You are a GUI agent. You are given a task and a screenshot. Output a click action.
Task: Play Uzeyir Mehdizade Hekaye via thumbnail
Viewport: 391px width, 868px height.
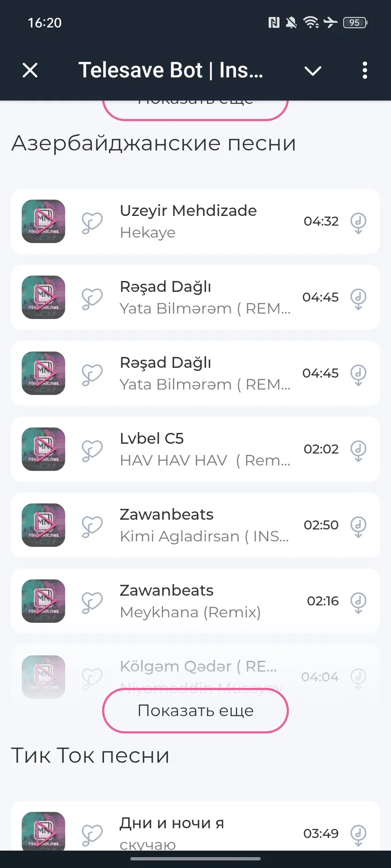(43, 221)
